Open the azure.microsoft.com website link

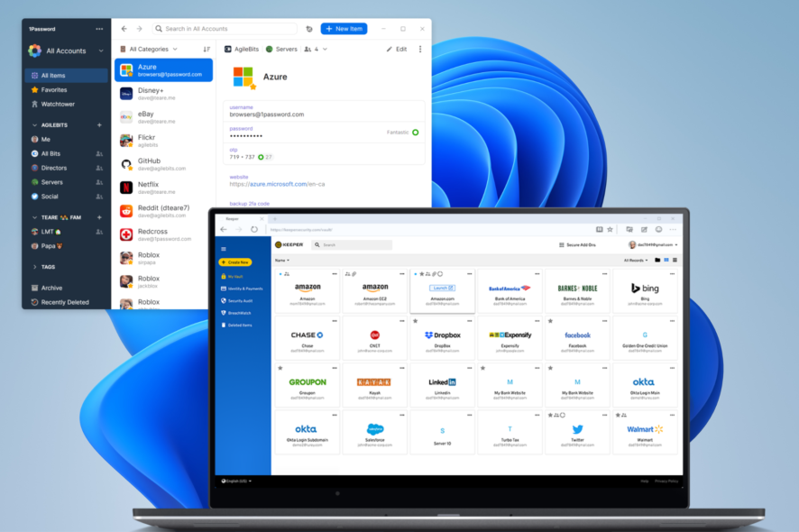[277, 184]
